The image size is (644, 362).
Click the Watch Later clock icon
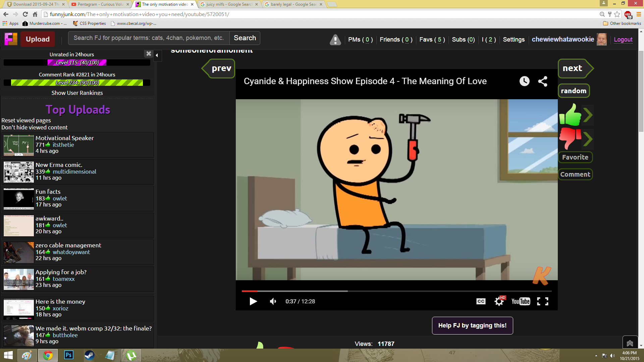click(x=524, y=81)
